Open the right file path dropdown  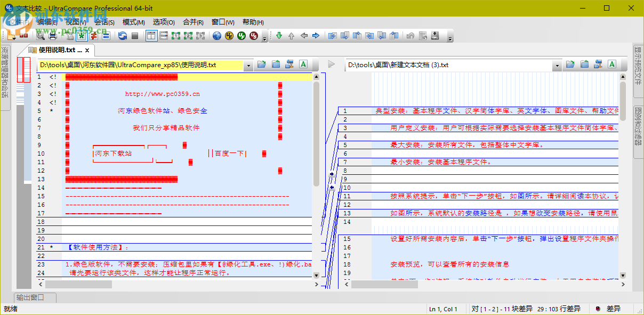pyautogui.click(x=557, y=64)
